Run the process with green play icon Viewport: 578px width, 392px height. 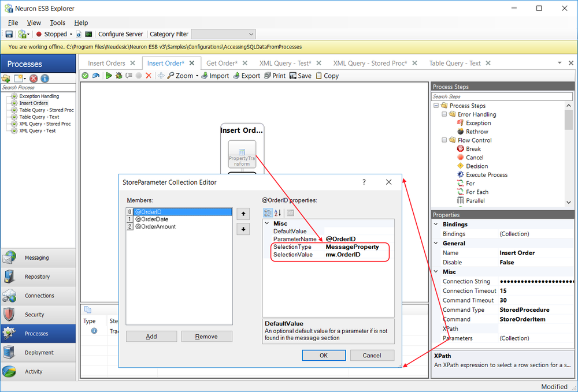(x=109, y=76)
